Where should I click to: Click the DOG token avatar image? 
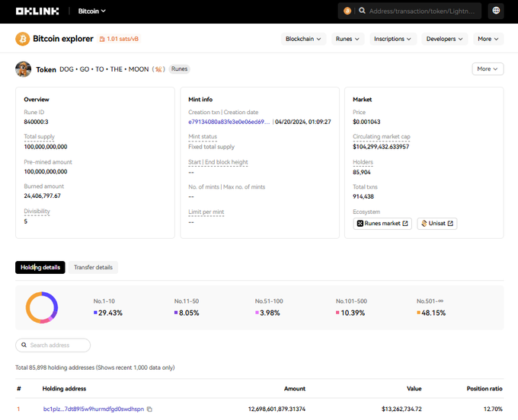coord(23,69)
